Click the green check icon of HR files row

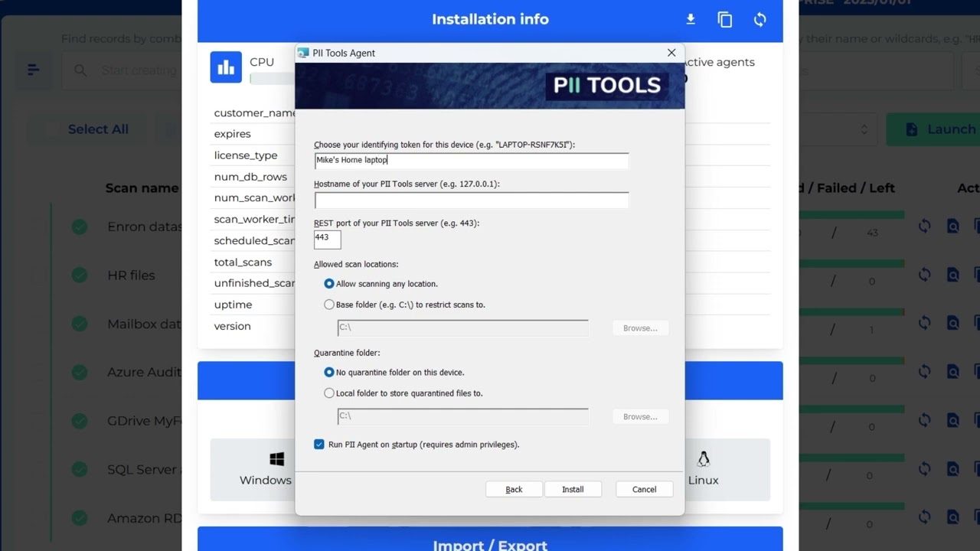80,275
